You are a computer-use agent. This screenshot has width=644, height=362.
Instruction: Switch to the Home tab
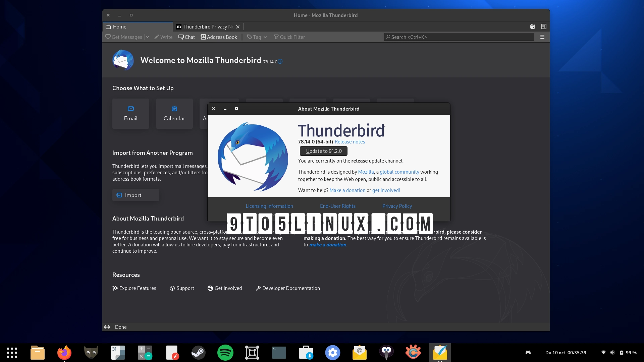point(120,26)
